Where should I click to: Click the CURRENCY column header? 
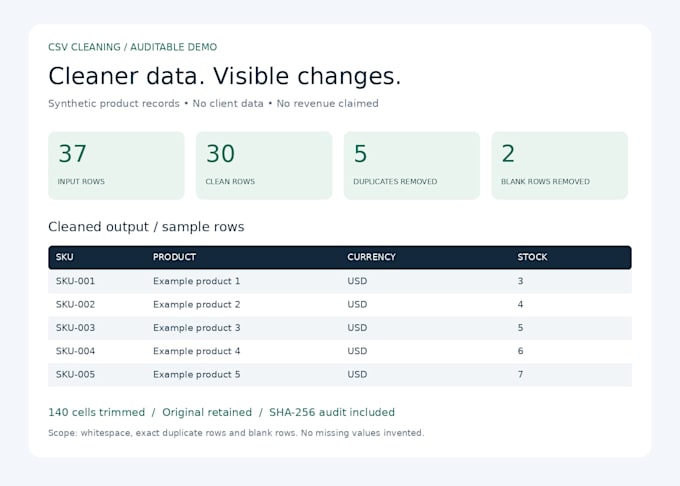click(371, 257)
